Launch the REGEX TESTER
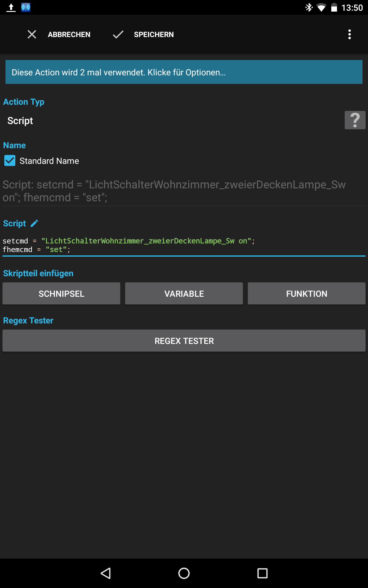Image resolution: width=368 pixels, height=588 pixels. [x=184, y=341]
